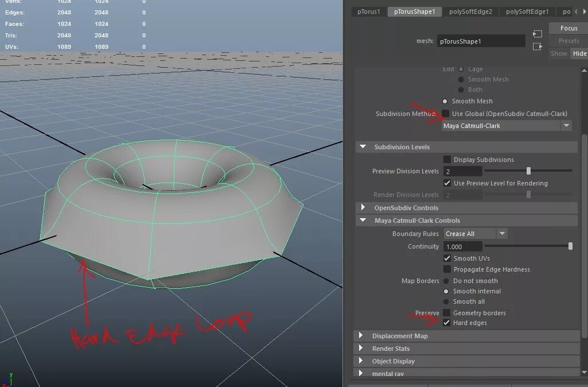588x387 pixels.
Task: Open the polySoftEdge2 tab
Action: 470,11
